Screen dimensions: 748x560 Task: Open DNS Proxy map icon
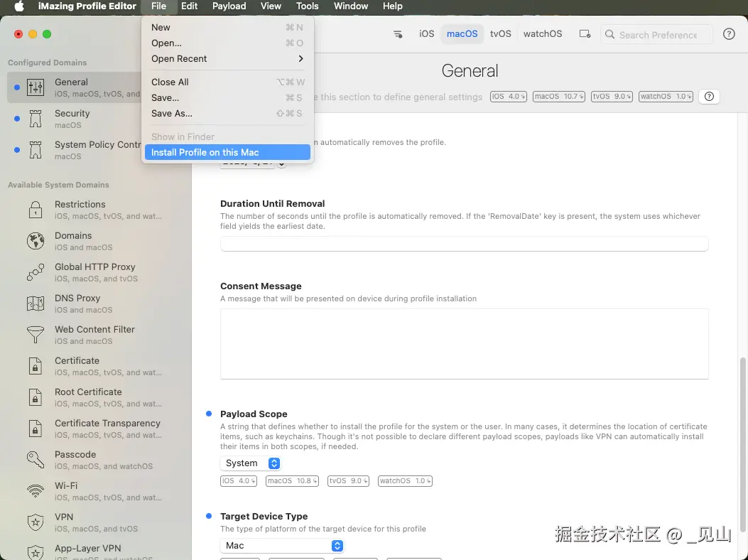tap(36, 303)
